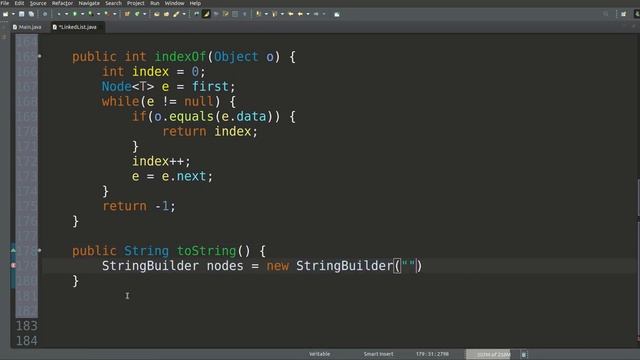Open the External Tools dropdown arrow

click(114, 14)
